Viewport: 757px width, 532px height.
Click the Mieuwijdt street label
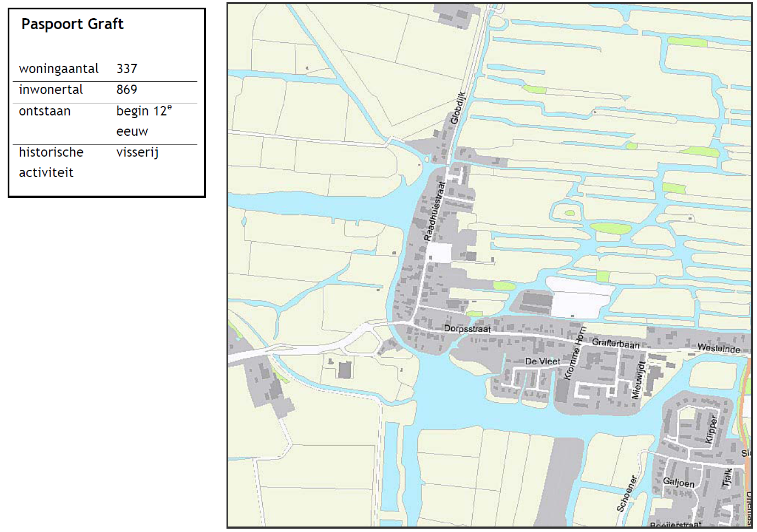pyautogui.click(x=638, y=380)
